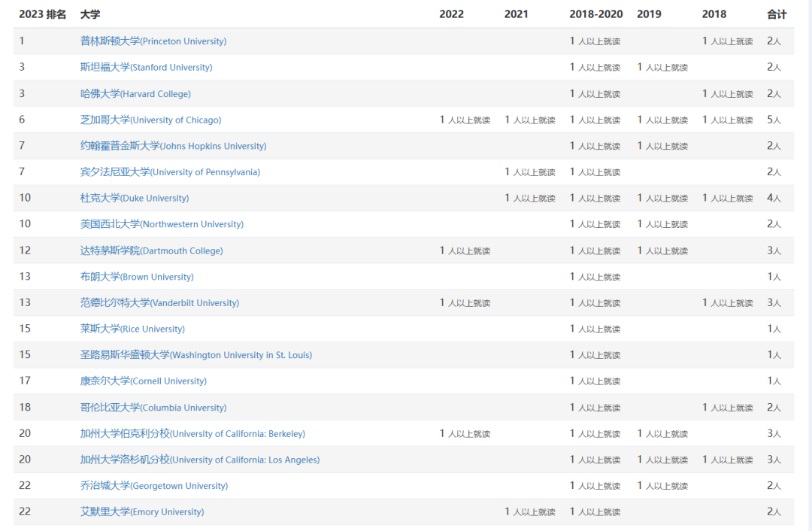
Task: Click the 2018-2020 column header
Action: [595, 14]
